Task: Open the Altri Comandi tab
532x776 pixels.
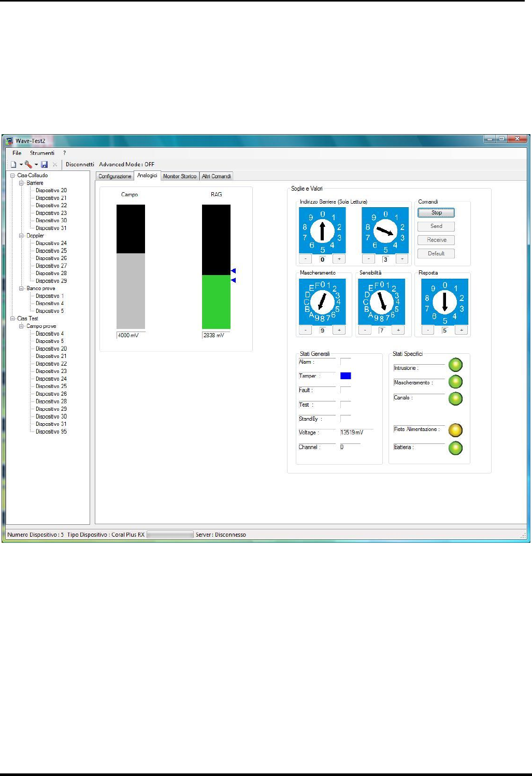Action: [217, 177]
